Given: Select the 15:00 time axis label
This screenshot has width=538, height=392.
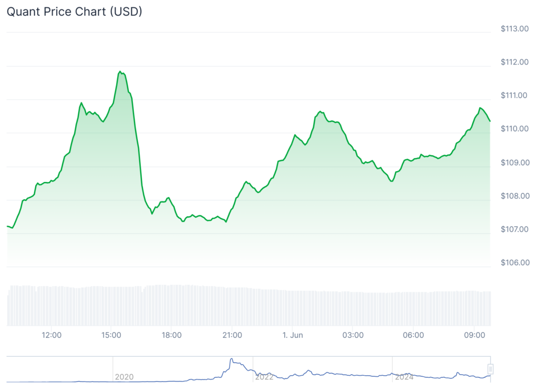Looking at the screenshot, I should (111, 335).
